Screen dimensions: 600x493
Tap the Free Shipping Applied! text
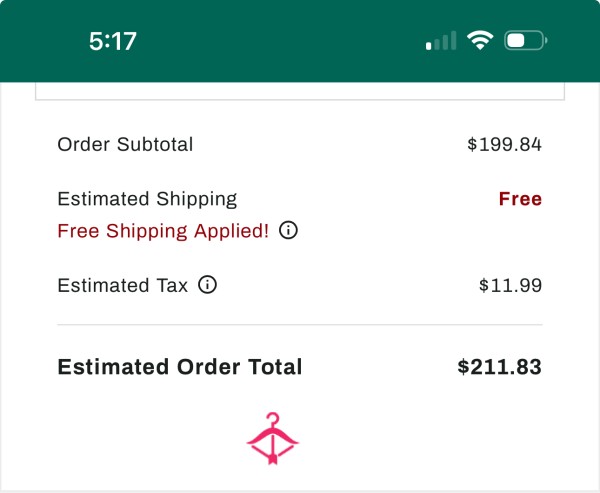163,231
